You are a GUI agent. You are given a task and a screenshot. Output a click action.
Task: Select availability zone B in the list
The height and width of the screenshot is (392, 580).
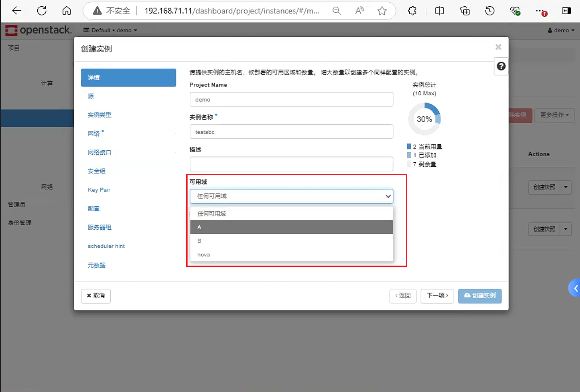point(291,241)
